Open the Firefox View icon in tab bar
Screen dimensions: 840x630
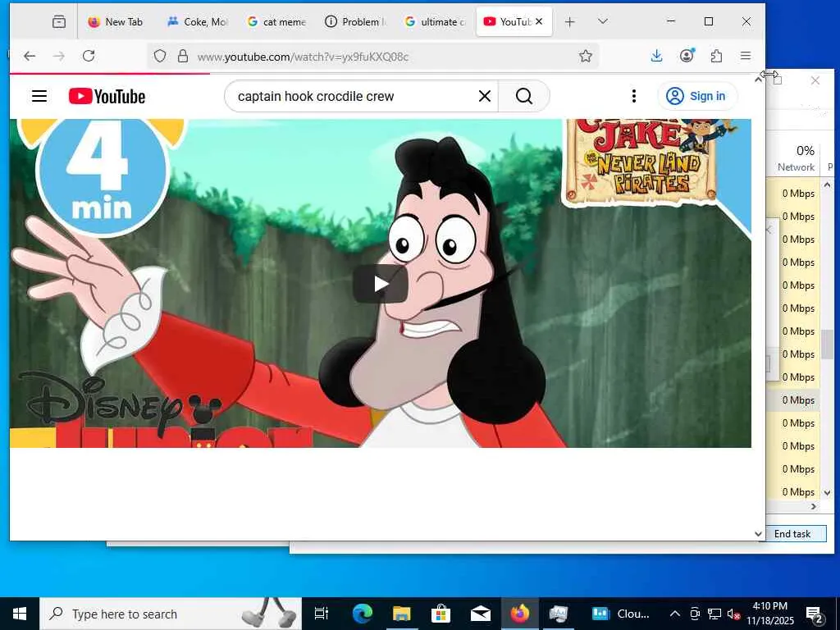click(59, 21)
